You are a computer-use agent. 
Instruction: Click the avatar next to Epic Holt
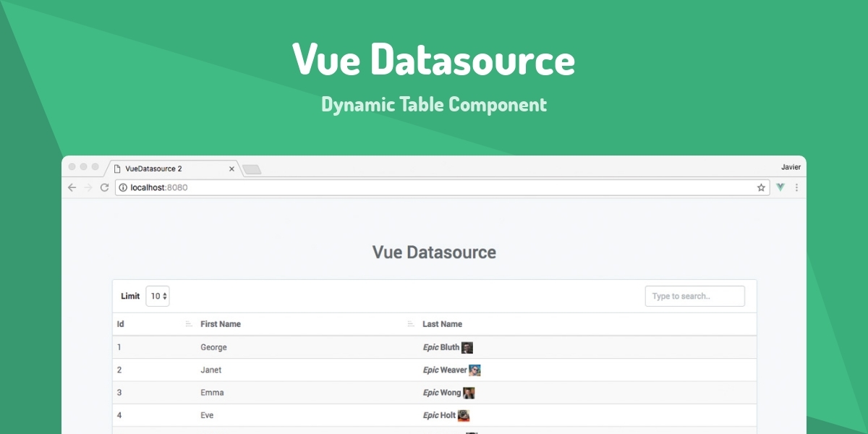click(464, 415)
